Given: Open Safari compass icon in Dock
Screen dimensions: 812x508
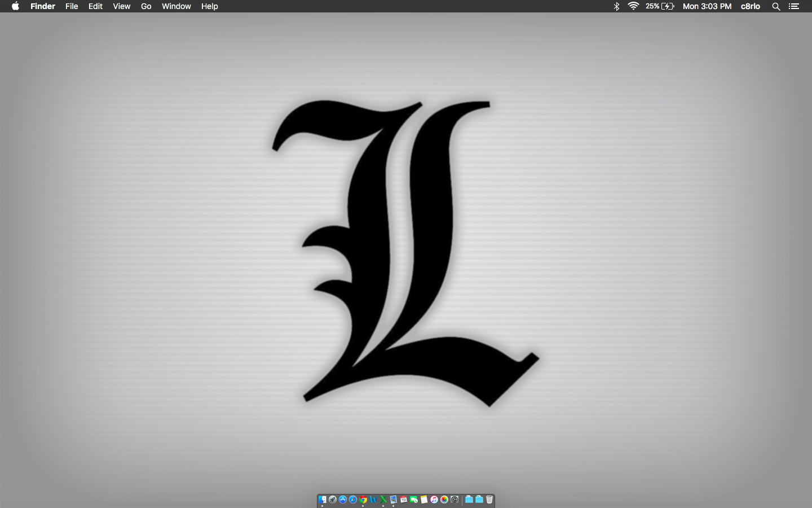Looking at the screenshot, I should pyautogui.click(x=353, y=500).
